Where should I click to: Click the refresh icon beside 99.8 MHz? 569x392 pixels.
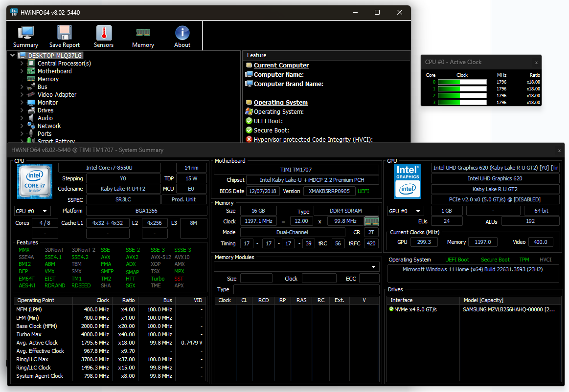point(373,221)
